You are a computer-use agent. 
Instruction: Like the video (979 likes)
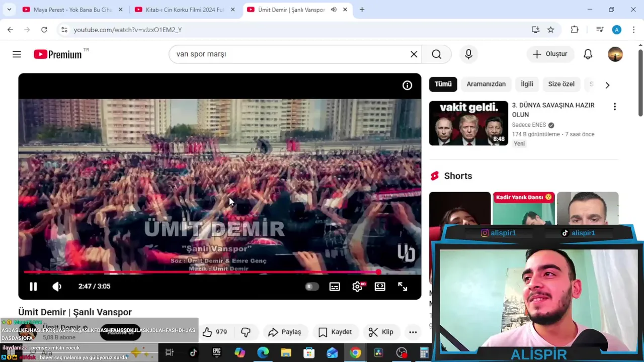[x=215, y=332]
